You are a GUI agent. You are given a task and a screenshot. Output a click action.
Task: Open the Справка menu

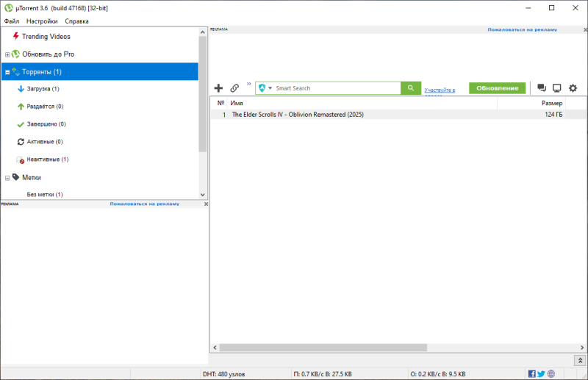tap(76, 21)
